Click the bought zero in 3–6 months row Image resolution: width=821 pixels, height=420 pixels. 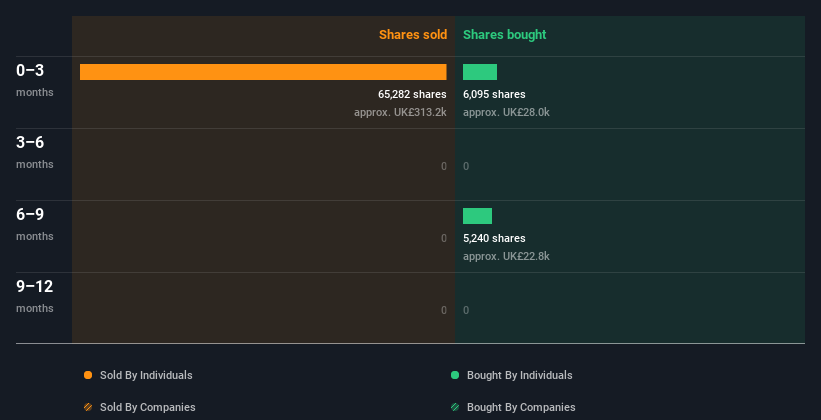[x=466, y=167]
